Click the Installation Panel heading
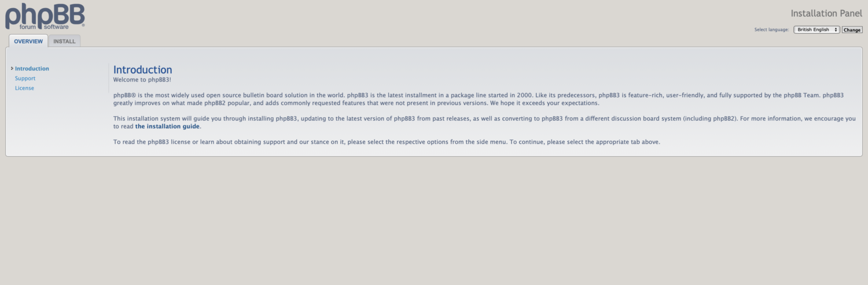 pyautogui.click(x=826, y=13)
